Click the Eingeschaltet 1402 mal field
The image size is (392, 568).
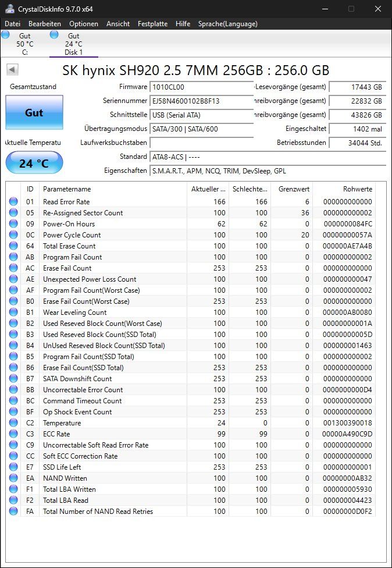point(357,129)
